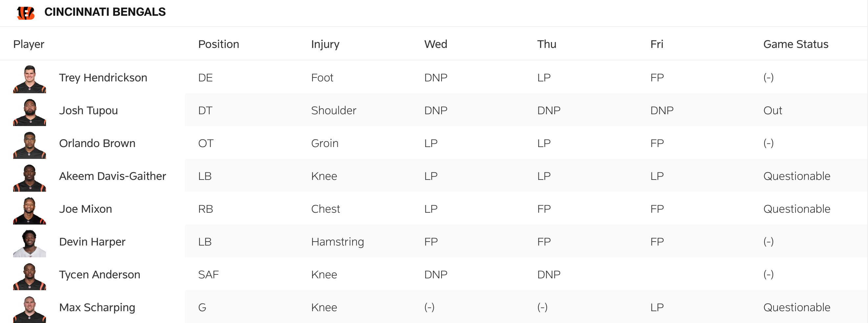The height and width of the screenshot is (323, 868).
Task: Open the Trey Hendrickson player link
Action: coord(103,78)
